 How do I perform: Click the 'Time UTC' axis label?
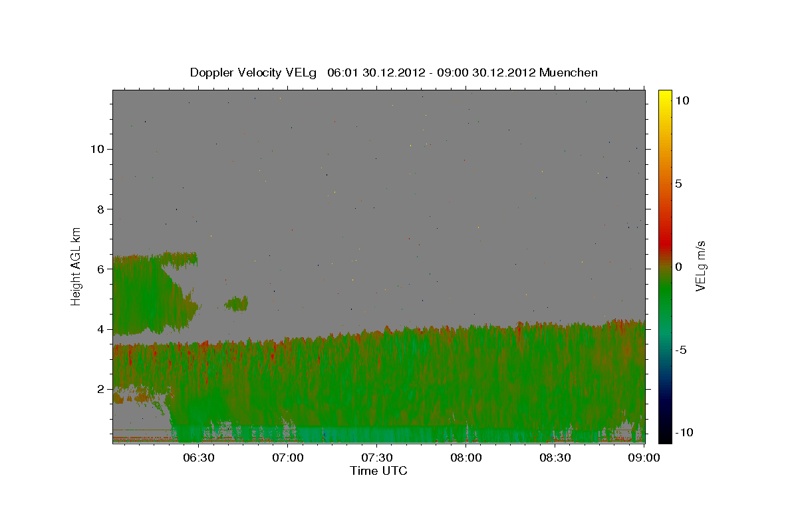pyautogui.click(x=378, y=471)
